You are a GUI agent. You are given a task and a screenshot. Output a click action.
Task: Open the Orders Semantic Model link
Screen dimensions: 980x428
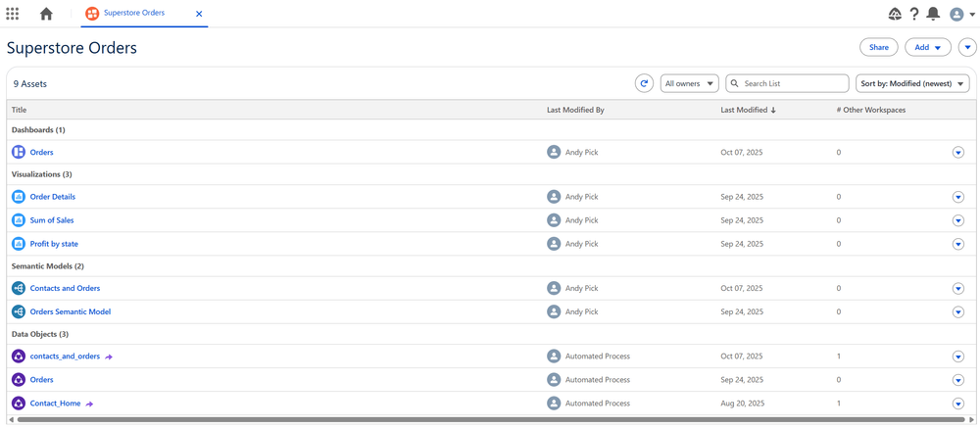[70, 312]
